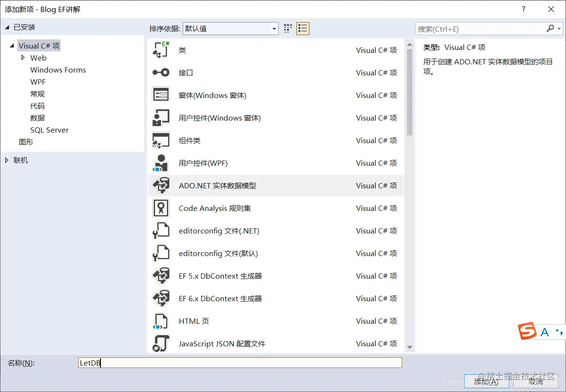Viewport: 566px width, 392px height.
Task: Select the editorconfig 文件(默认) icon
Action: [161, 253]
